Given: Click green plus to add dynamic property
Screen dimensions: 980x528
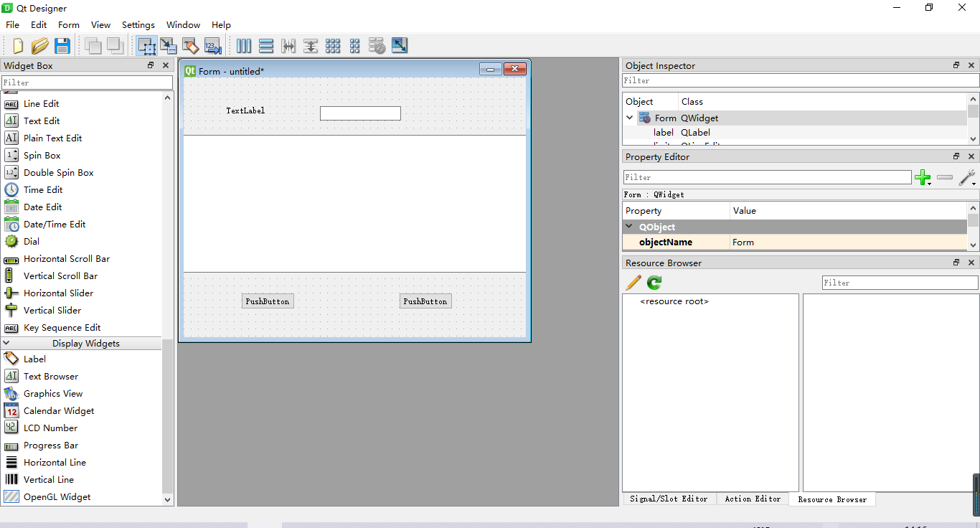Looking at the screenshot, I should point(923,177).
